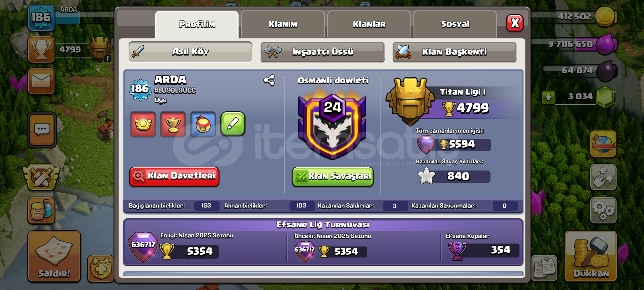Open the green edit pencil icon
The width and height of the screenshot is (644, 290).
[x=233, y=124]
